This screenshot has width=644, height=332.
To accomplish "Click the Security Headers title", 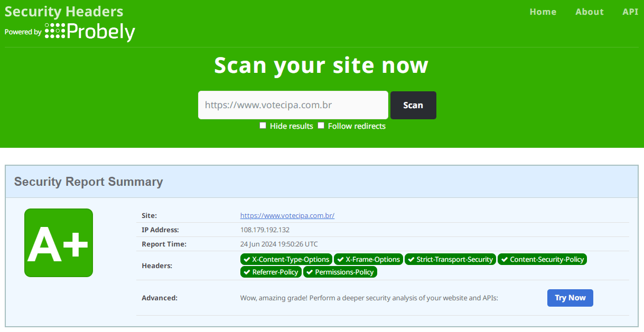I will (64, 11).
